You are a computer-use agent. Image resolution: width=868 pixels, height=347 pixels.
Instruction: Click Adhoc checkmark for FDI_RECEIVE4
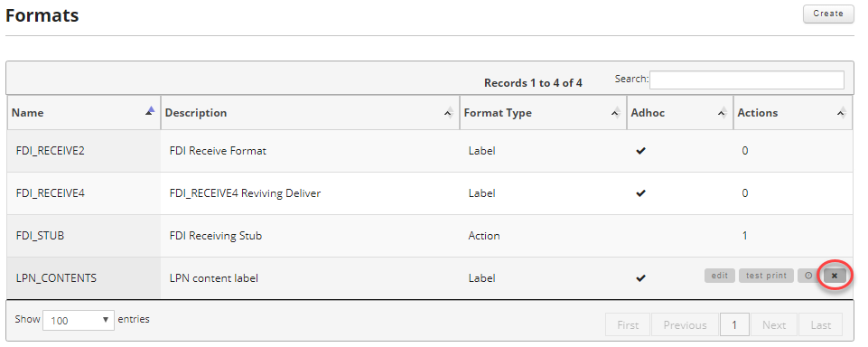click(640, 193)
